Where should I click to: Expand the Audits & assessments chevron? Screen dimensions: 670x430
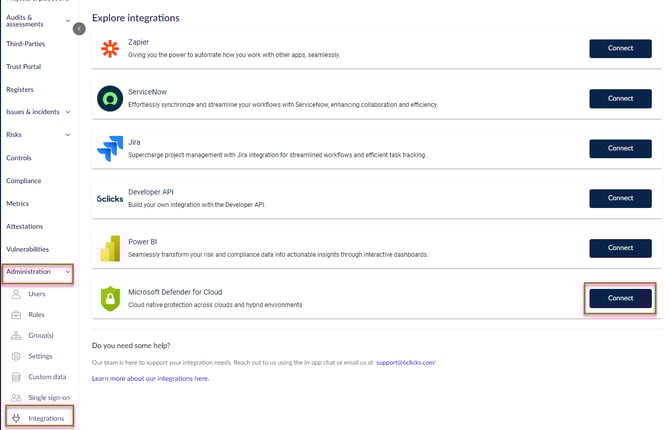click(x=67, y=21)
